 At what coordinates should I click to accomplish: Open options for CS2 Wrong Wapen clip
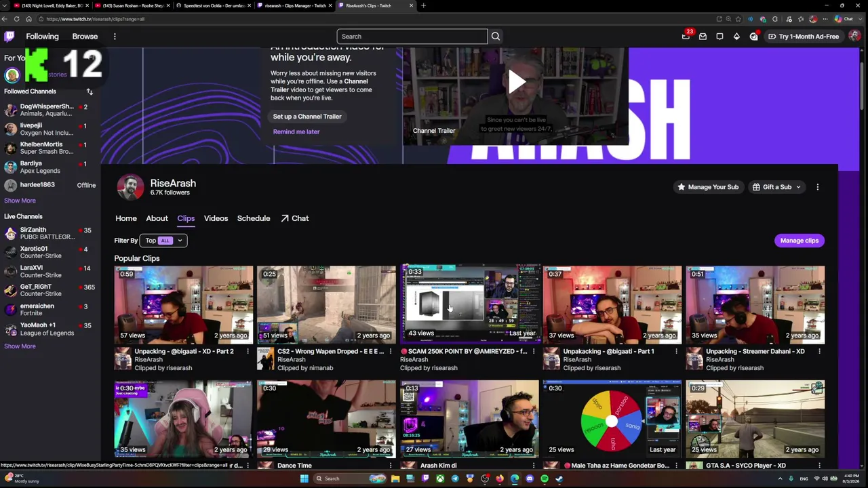(390, 351)
